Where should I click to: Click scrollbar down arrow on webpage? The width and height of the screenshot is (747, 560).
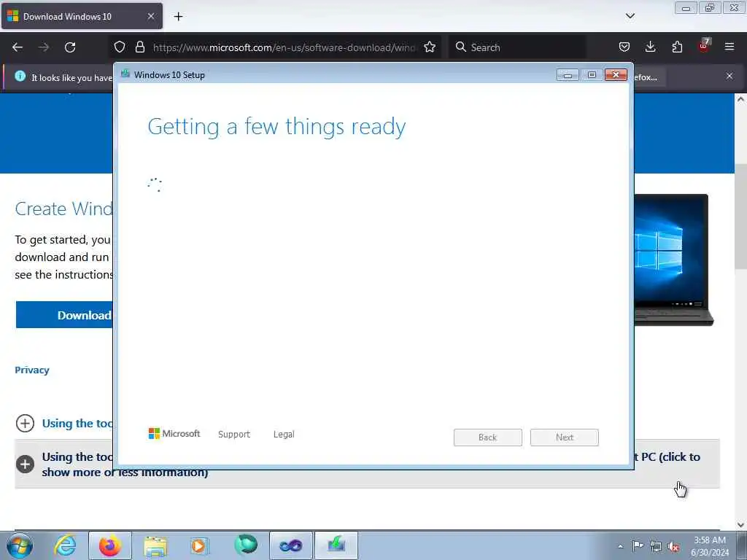[740, 525]
